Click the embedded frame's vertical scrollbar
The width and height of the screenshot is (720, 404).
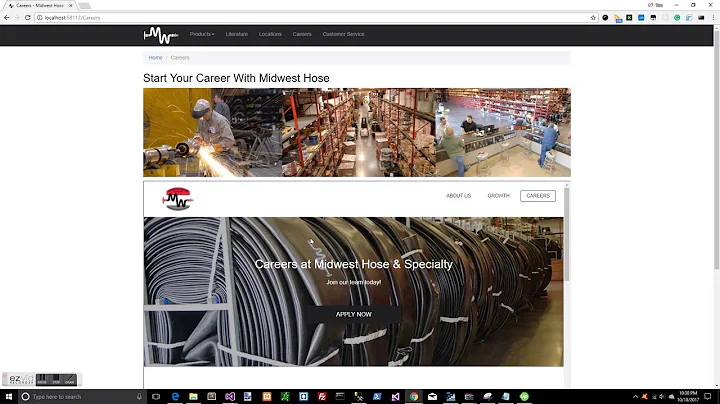pos(567,234)
